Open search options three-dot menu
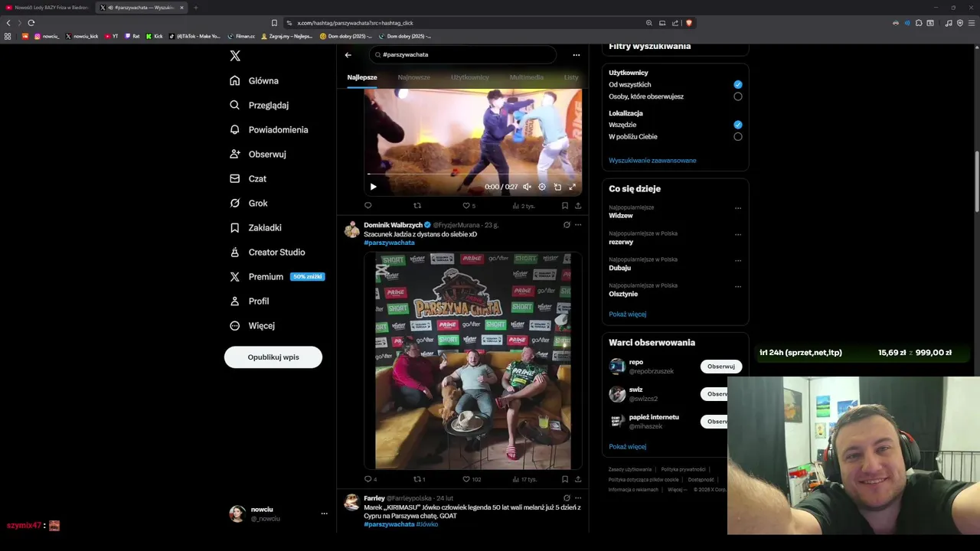Screen dimensions: 980x551 [576, 54]
